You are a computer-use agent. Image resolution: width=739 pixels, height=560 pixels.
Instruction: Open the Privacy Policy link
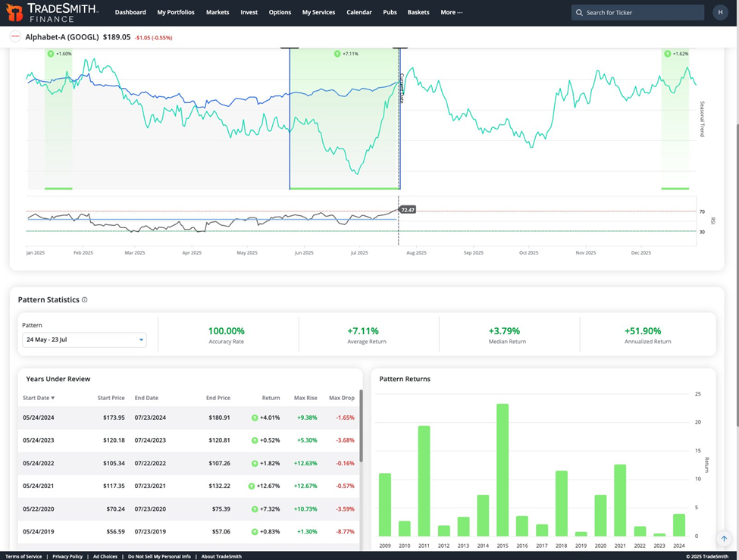point(67,556)
